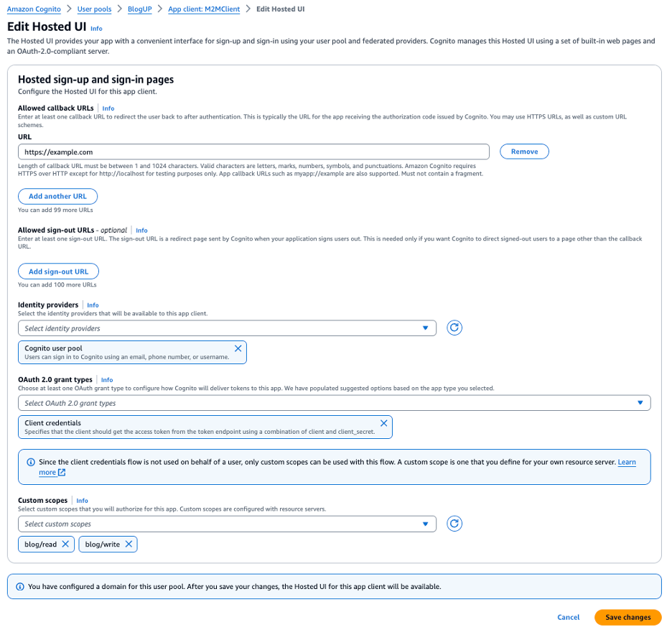Click the callback URL input field
The image size is (672, 635).
point(251,151)
